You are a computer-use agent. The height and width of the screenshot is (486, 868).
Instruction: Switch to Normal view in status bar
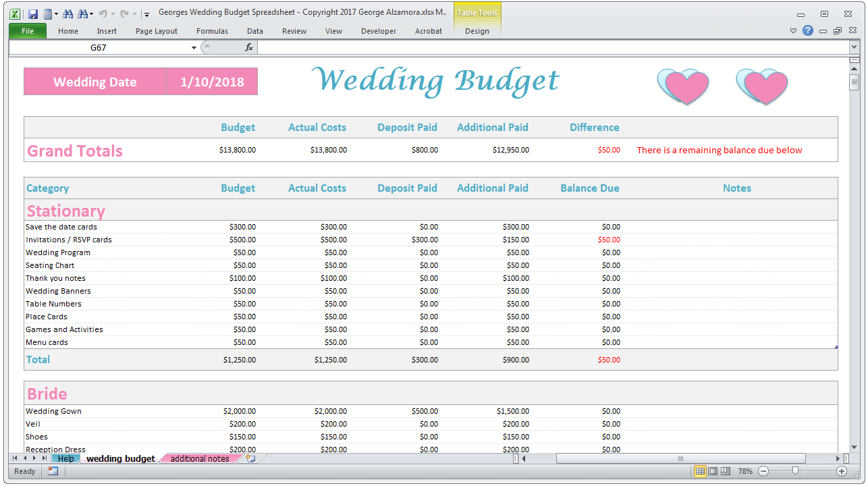click(x=700, y=471)
